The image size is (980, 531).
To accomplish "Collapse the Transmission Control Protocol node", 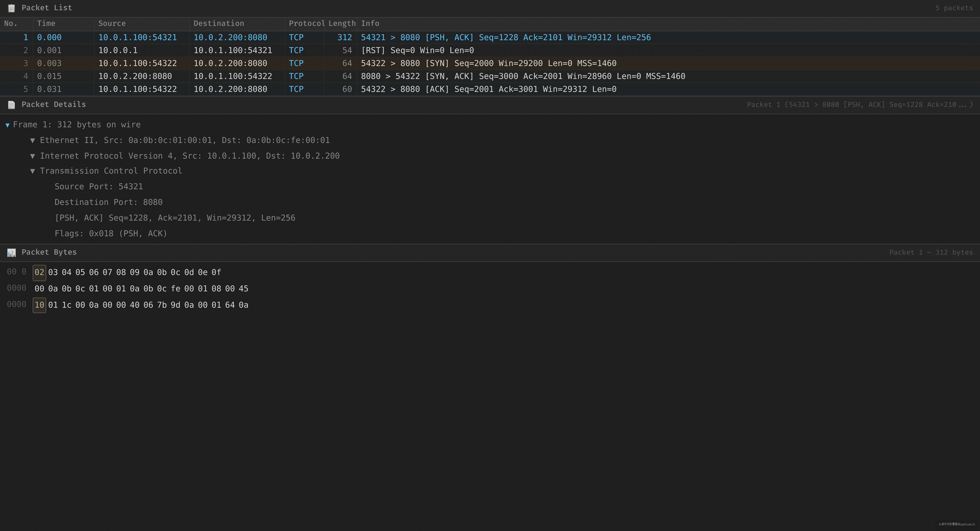I will pos(33,171).
